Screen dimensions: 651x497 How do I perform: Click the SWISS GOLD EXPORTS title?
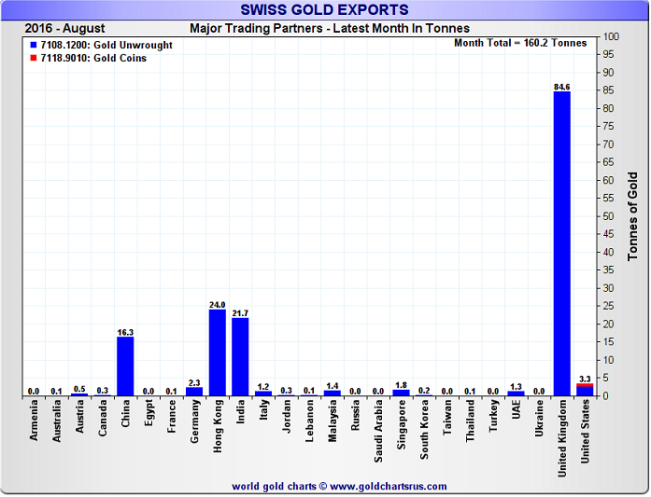(325, 10)
